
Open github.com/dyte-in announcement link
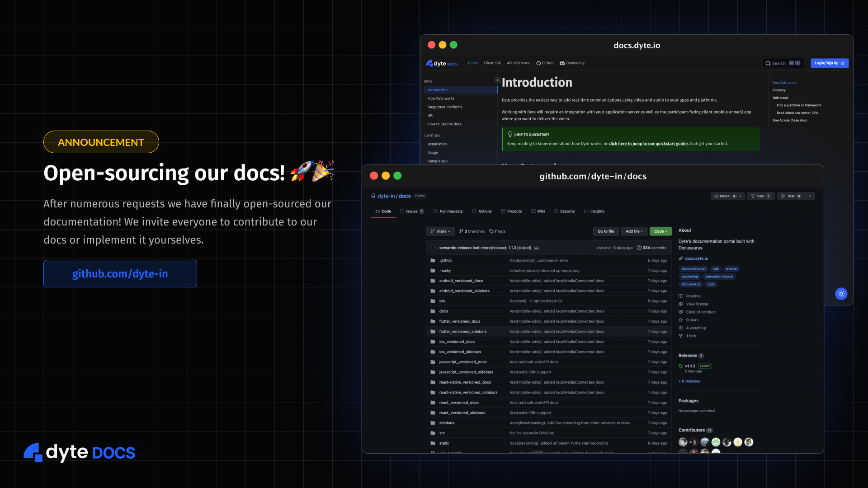coord(120,273)
